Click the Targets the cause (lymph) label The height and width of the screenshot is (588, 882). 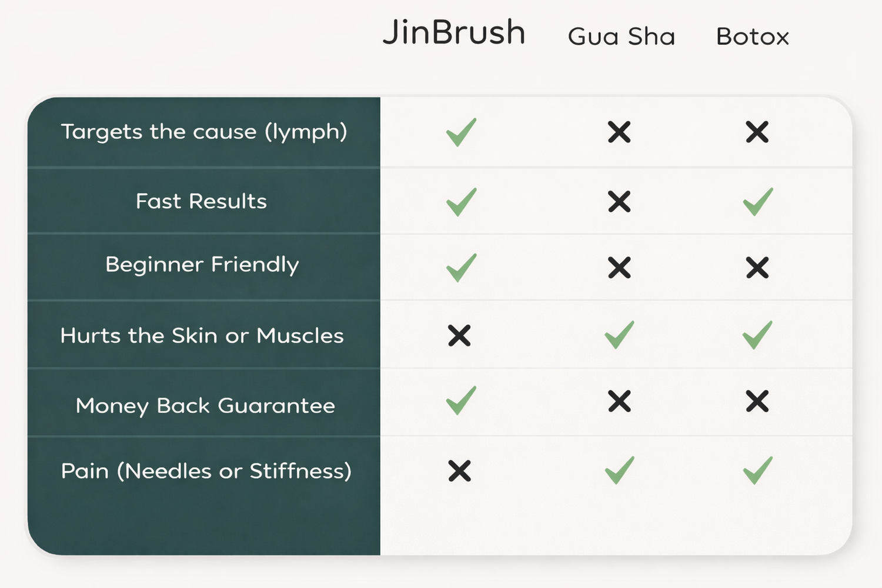click(x=204, y=132)
